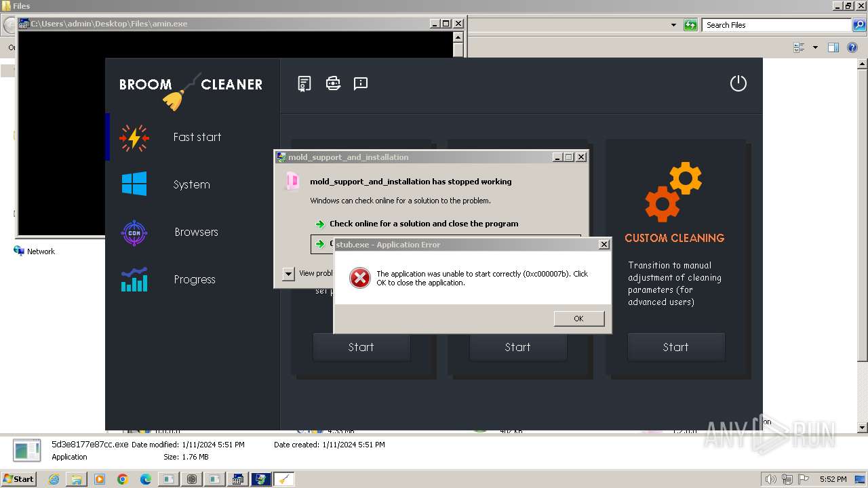
Task: Open Internet Explorer from taskbar
Action: 54,479
